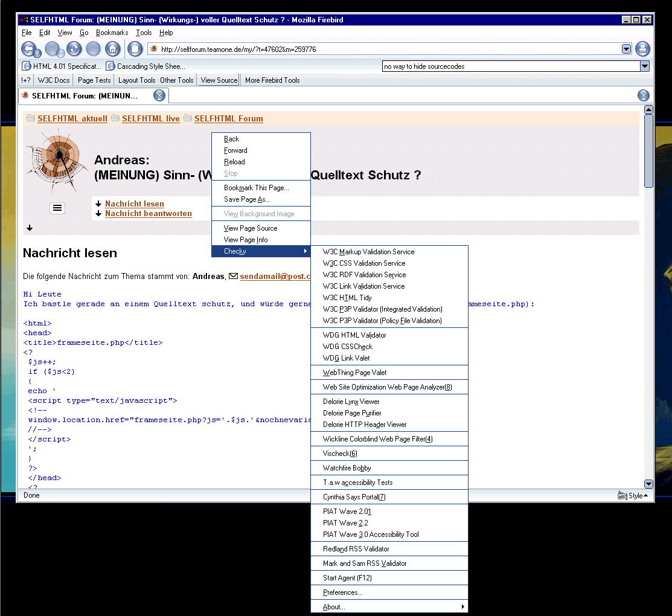The width and height of the screenshot is (672, 616).
Task: Open the Bookmarks menu
Action: [x=112, y=33]
